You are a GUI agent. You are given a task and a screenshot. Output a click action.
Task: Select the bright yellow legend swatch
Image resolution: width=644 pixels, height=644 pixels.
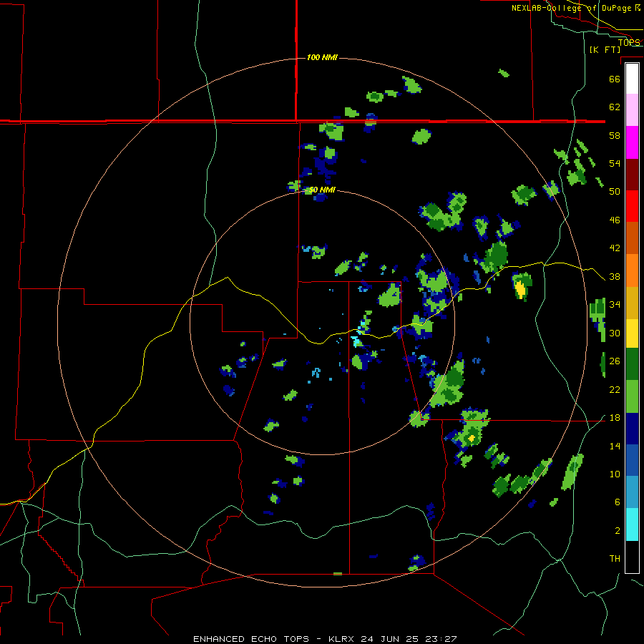(632, 333)
